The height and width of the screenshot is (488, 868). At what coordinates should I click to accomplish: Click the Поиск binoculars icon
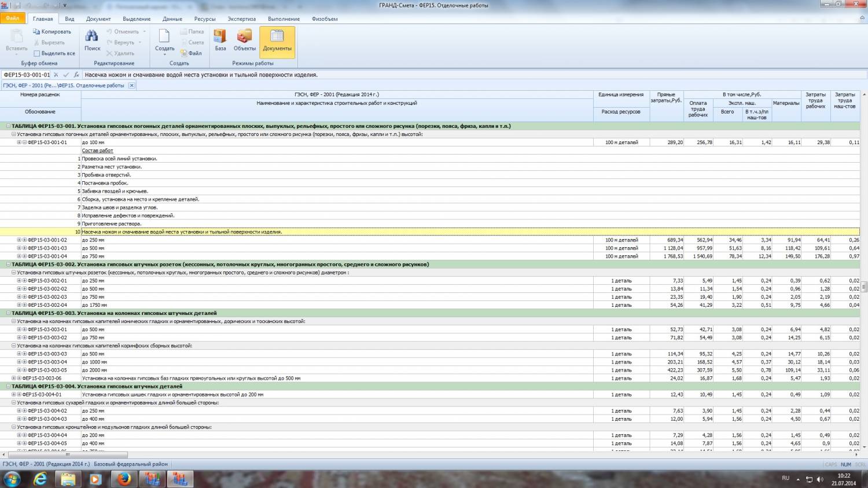92,37
